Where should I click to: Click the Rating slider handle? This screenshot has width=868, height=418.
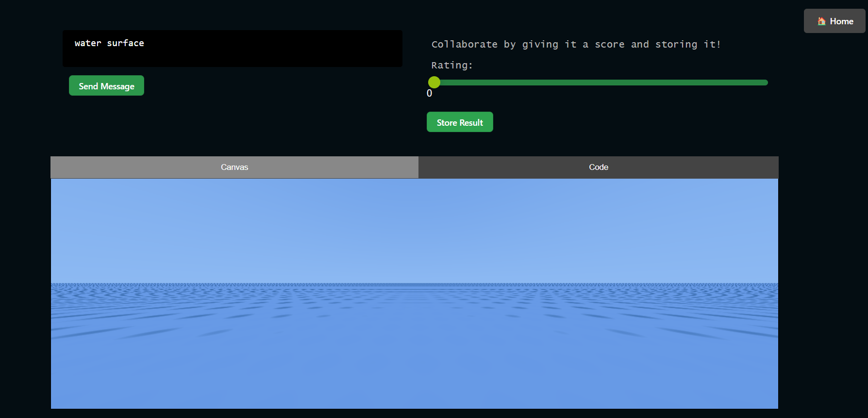click(434, 83)
